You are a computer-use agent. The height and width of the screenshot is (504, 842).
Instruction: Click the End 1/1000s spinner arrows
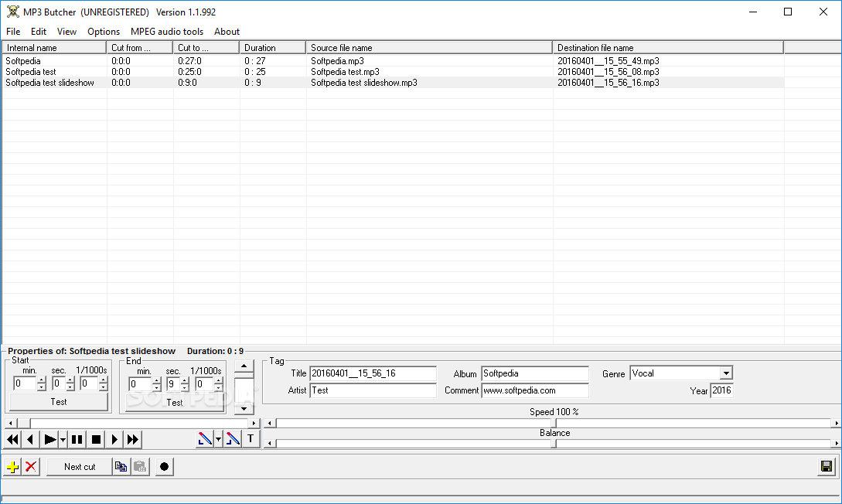(218, 383)
